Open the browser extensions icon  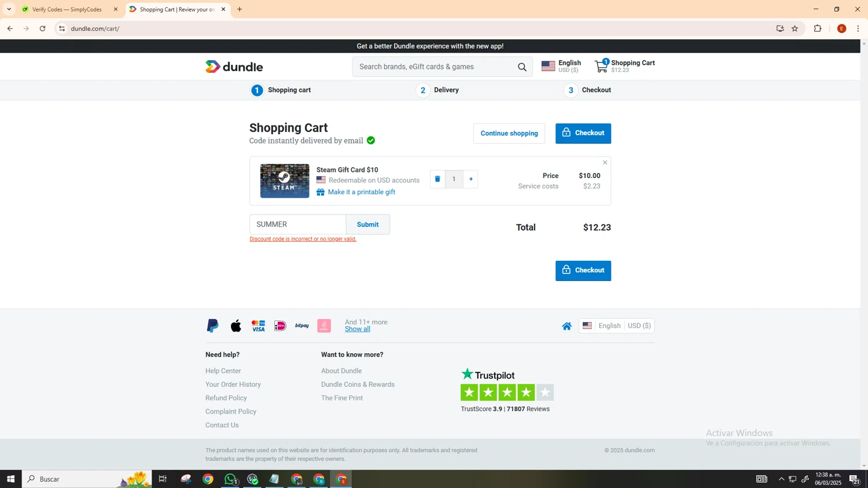point(818,28)
